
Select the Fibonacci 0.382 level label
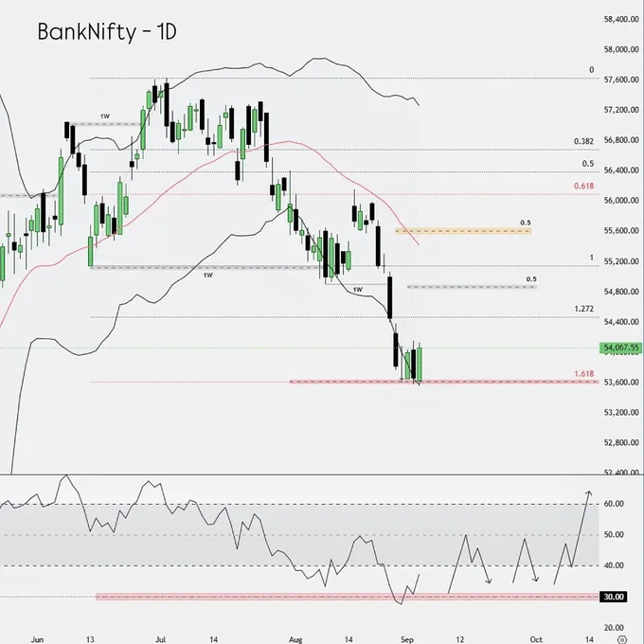tap(583, 142)
